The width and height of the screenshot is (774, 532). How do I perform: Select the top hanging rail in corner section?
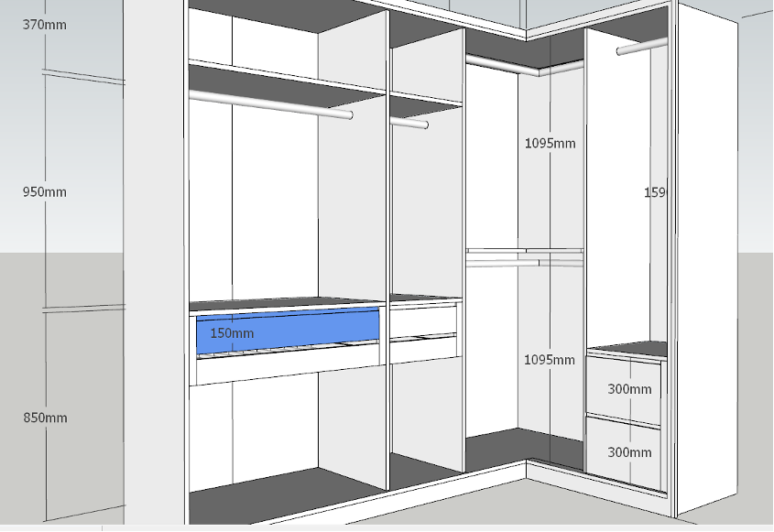point(525,66)
